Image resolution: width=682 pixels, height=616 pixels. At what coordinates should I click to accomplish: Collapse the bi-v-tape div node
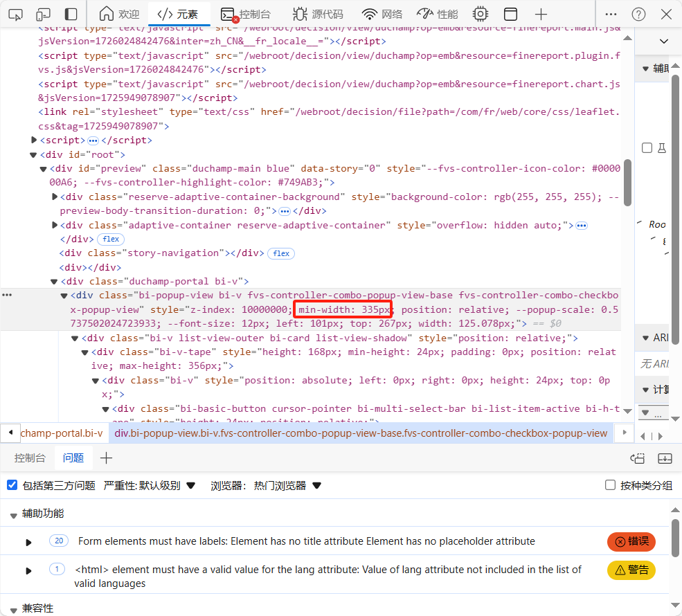(84, 352)
